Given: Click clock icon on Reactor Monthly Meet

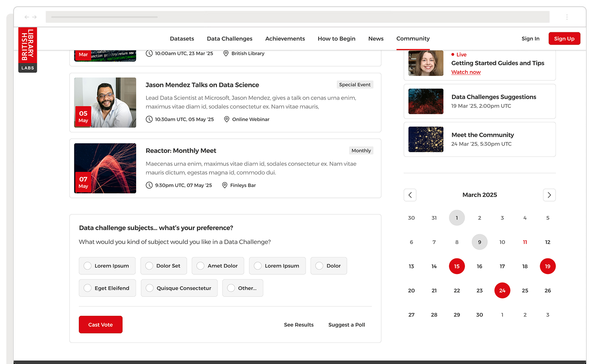Looking at the screenshot, I should (149, 185).
